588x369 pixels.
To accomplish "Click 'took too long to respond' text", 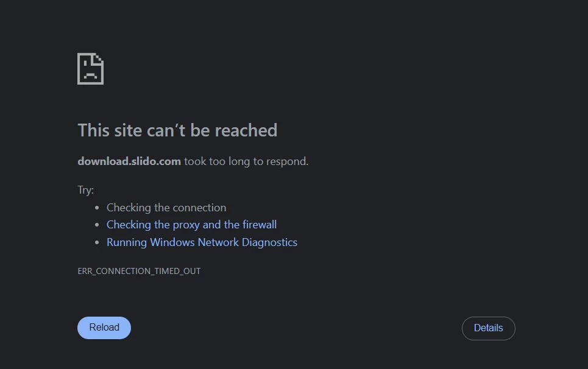I will click(x=246, y=161).
